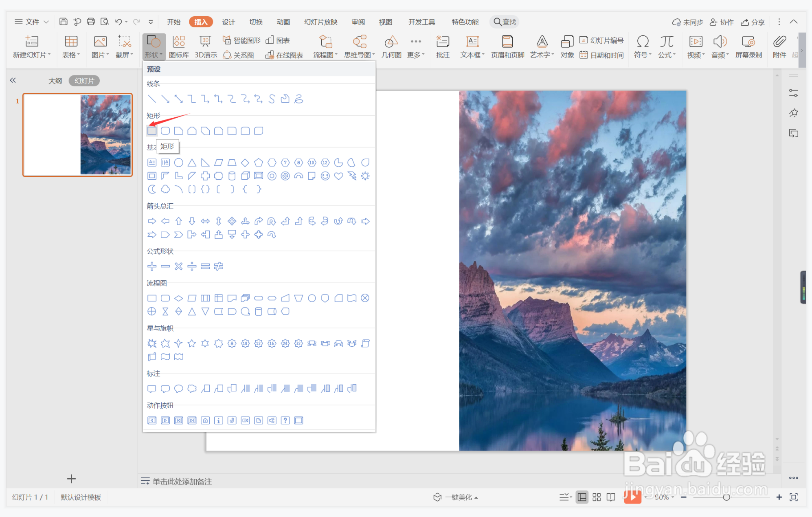Toggle slide sorter view button
The height and width of the screenshot is (517, 812).
pos(597,497)
